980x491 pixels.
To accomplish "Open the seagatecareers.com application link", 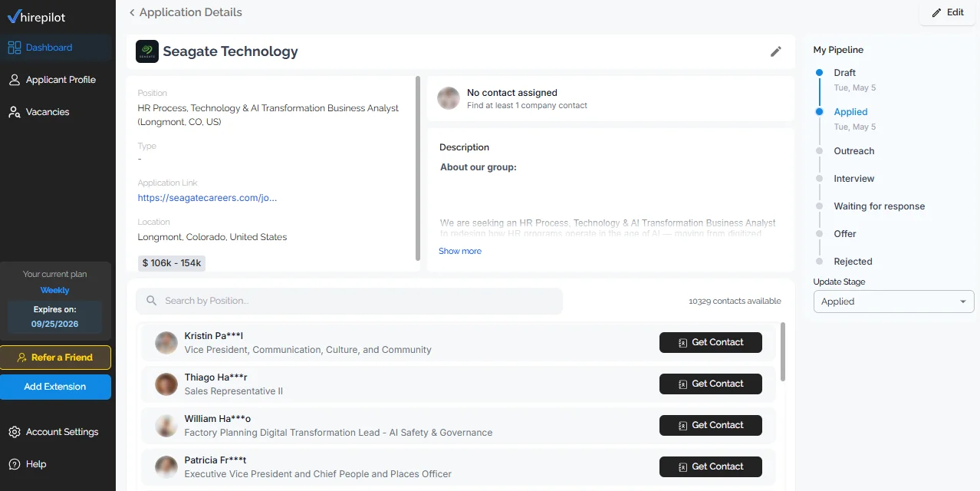I will click(207, 198).
